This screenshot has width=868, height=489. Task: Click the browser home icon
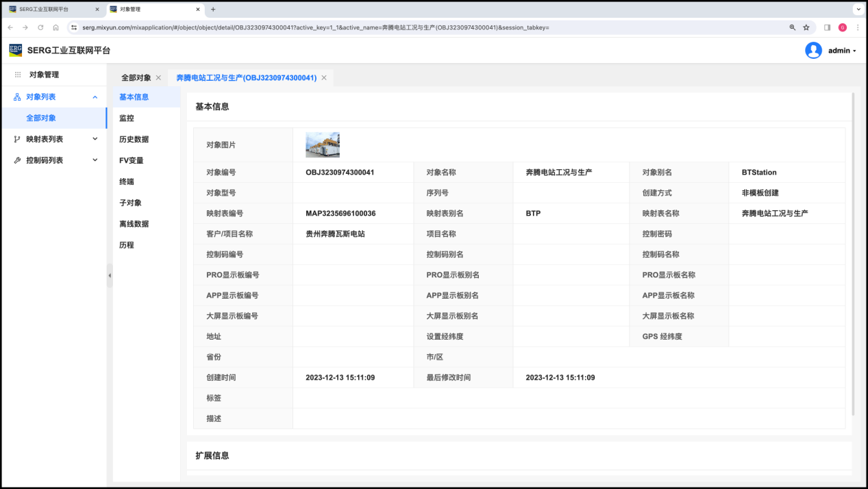tap(55, 27)
